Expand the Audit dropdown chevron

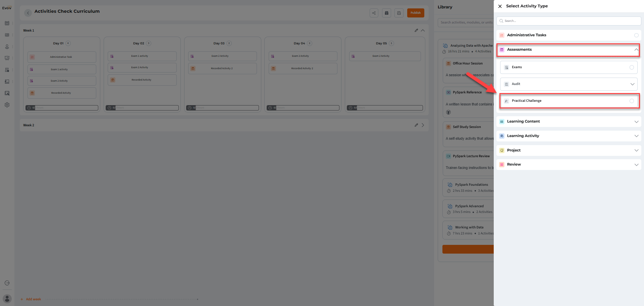632,84
